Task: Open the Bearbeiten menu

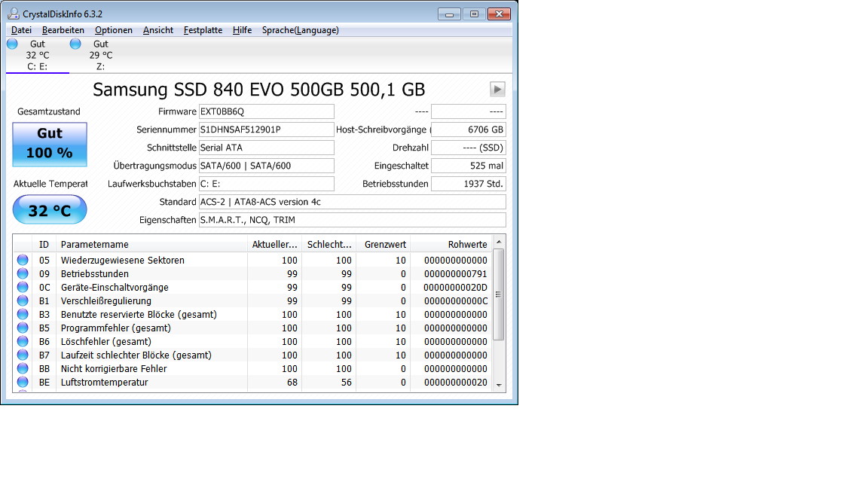Action: [x=63, y=30]
